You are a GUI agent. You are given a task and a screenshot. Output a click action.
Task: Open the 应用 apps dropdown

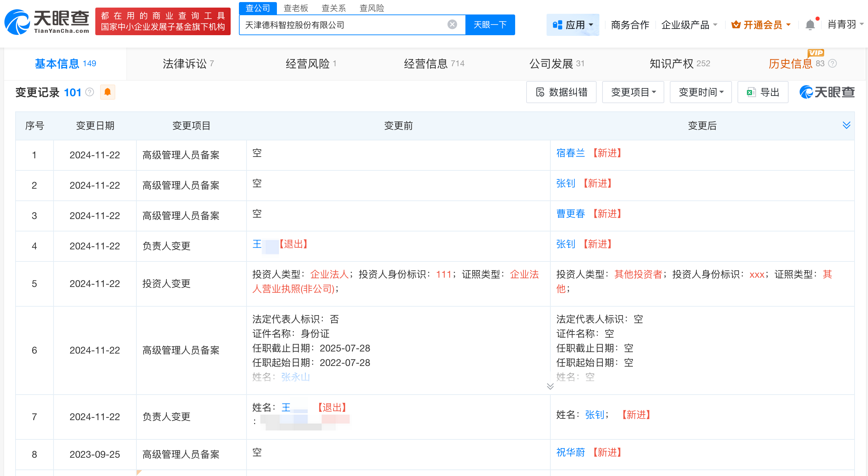(572, 24)
